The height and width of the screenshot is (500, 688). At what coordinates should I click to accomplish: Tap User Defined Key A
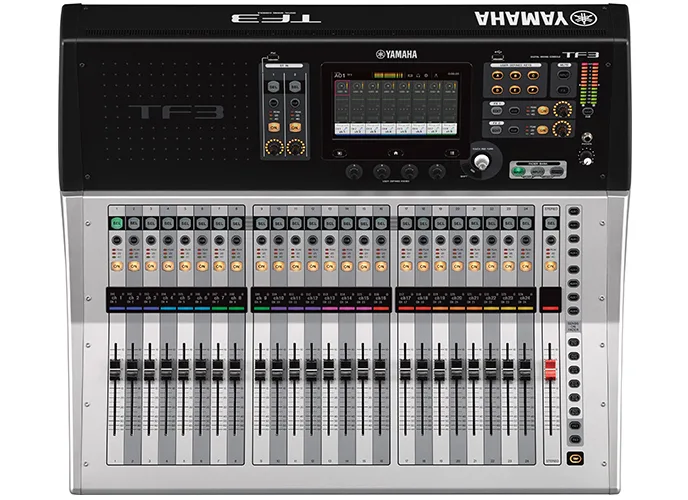[x=497, y=75]
